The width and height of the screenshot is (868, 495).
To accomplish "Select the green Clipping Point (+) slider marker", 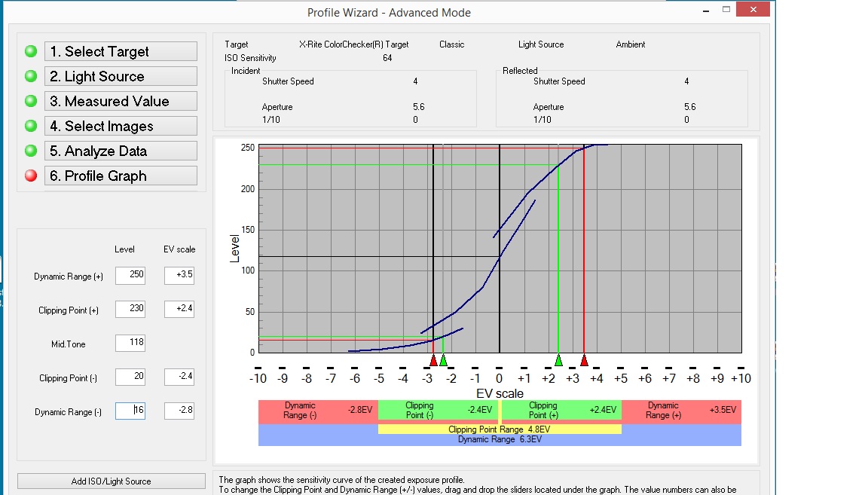I will pyautogui.click(x=558, y=360).
